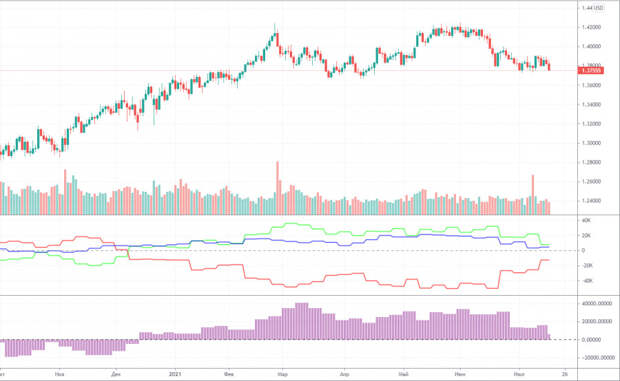
Task: Select the 0.00000 histogram zero label
Action: [591, 340]
